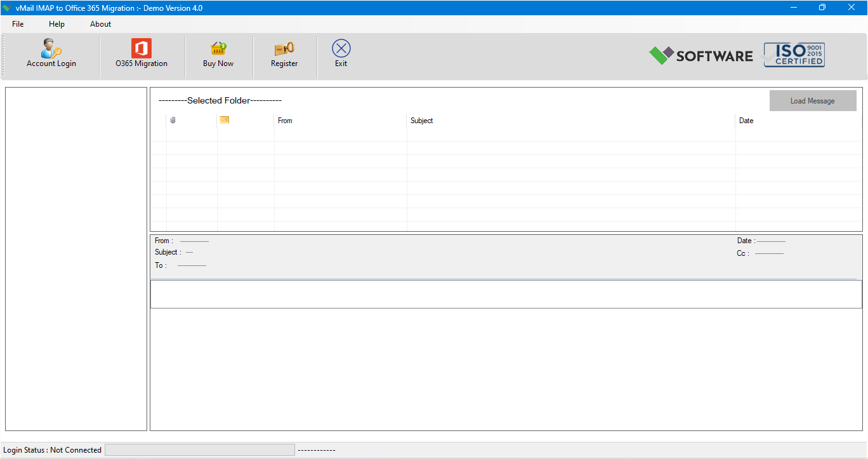Screen dimensions: 868x459
Task: Click the Selected Folder heading
Action: 220,100
